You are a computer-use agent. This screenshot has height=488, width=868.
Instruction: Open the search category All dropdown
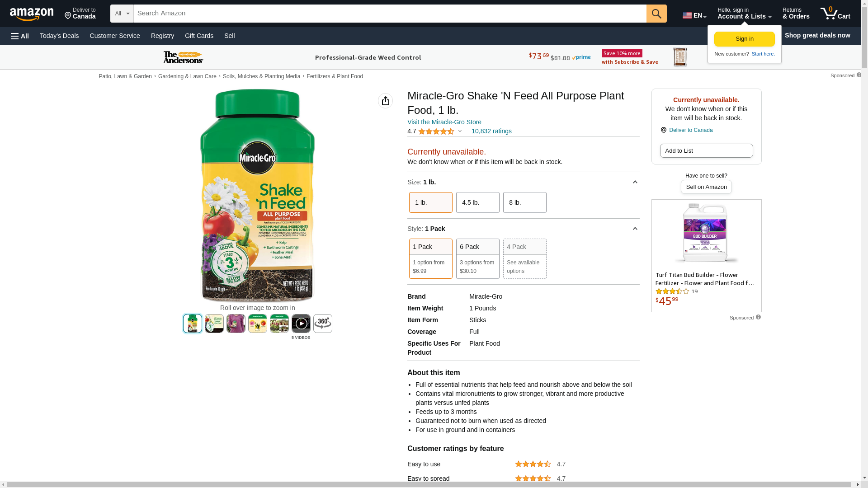[122, 14]
